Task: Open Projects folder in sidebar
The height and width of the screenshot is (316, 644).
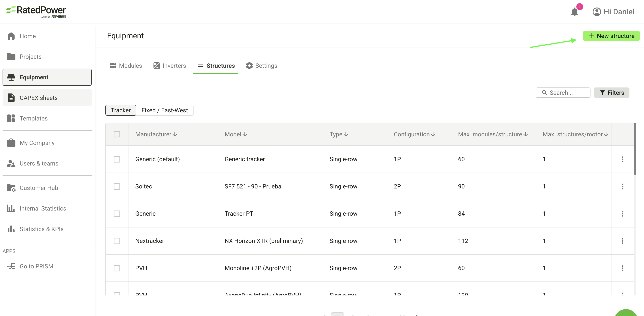Action: (x=47, y=57)
